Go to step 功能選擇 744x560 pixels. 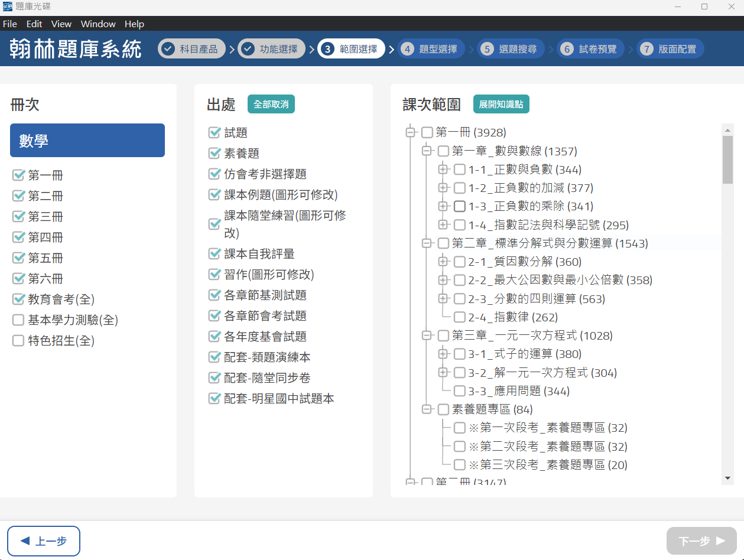tap(271, 48)
